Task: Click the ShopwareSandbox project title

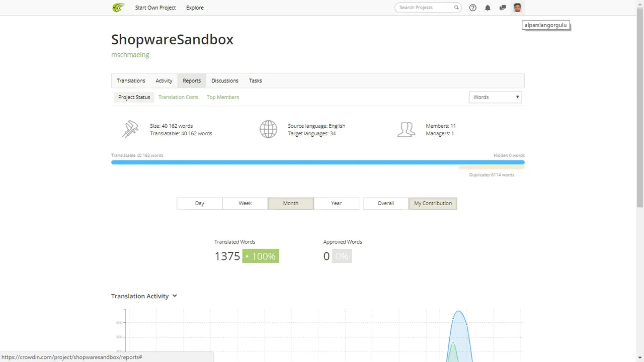Action: pyautogui.click(x=172, y=40)
